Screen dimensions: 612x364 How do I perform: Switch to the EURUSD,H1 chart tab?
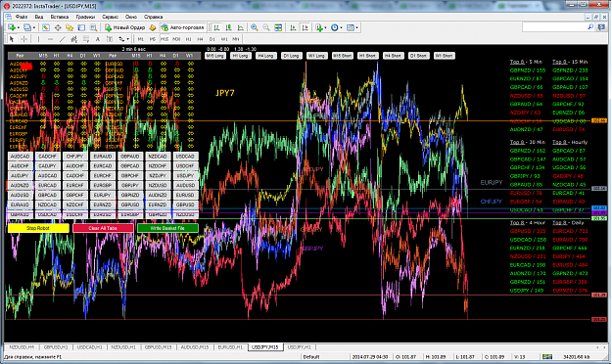pyautogui.click(x=230, y=347)
